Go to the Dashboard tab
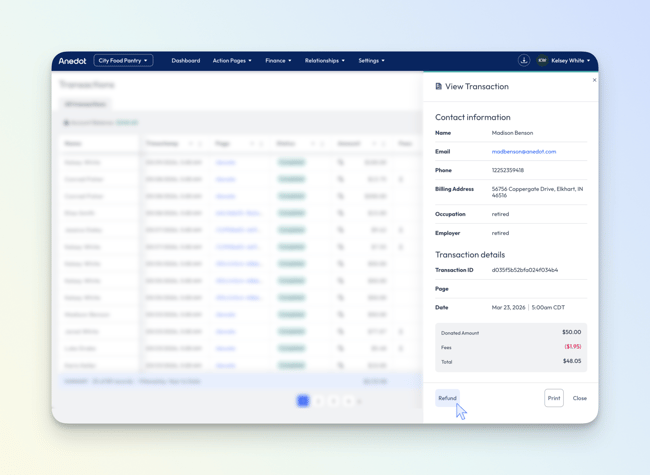 [x=185, y=61]
